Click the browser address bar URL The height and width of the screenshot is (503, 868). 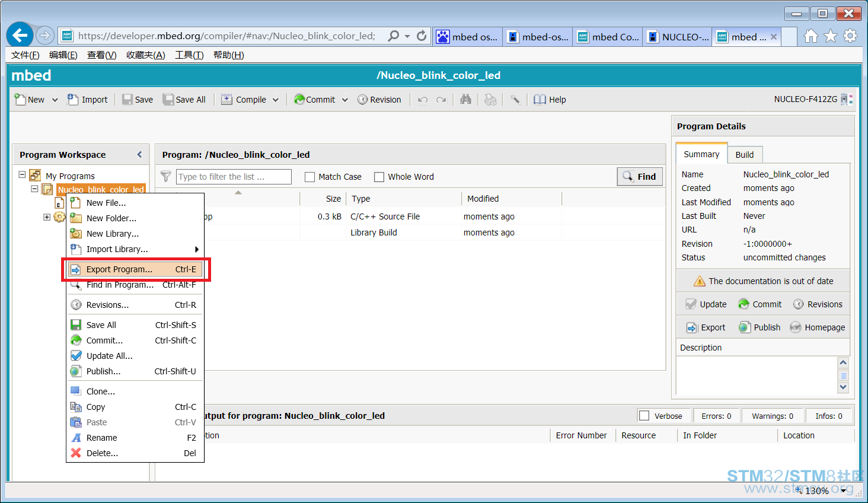pyautogui.click(x=226, y=36)
